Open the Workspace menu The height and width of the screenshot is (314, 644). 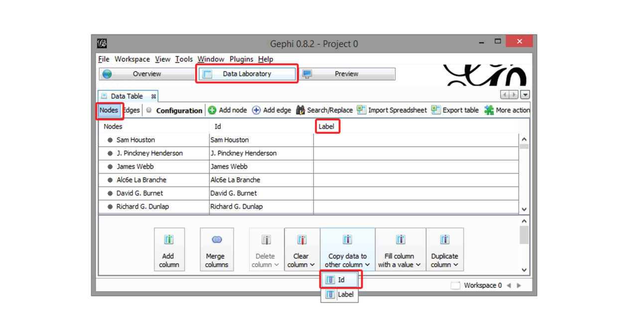click(x=132, y=59)
